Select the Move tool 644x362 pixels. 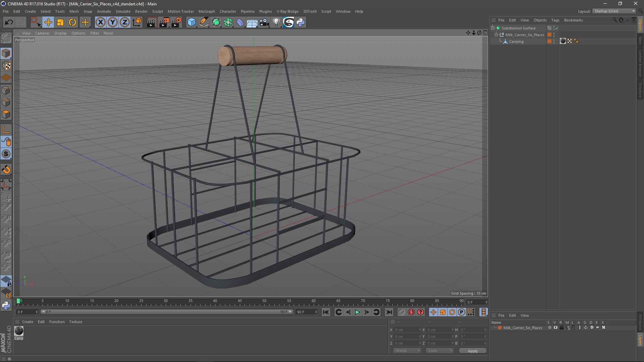pyautogui.click(x=48, y=22)
